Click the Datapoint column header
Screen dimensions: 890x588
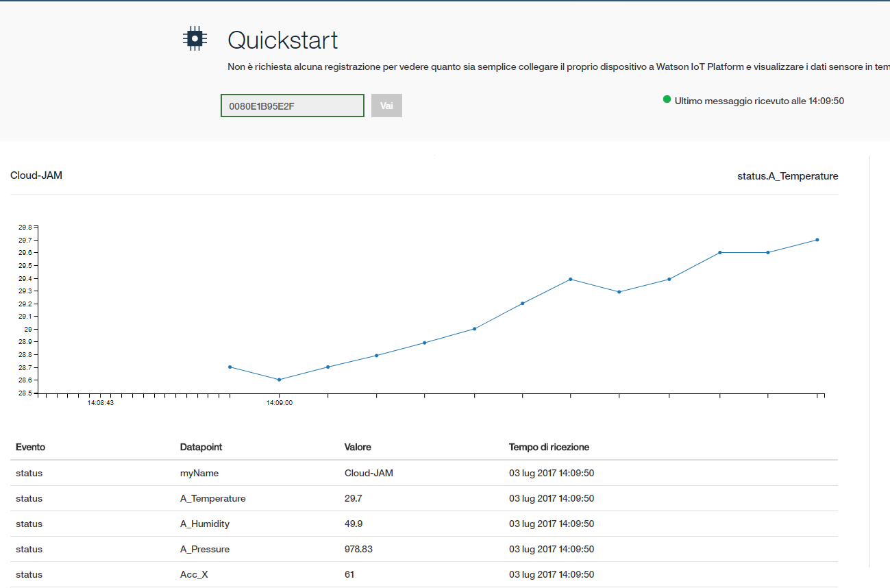[x=201, y=447]
